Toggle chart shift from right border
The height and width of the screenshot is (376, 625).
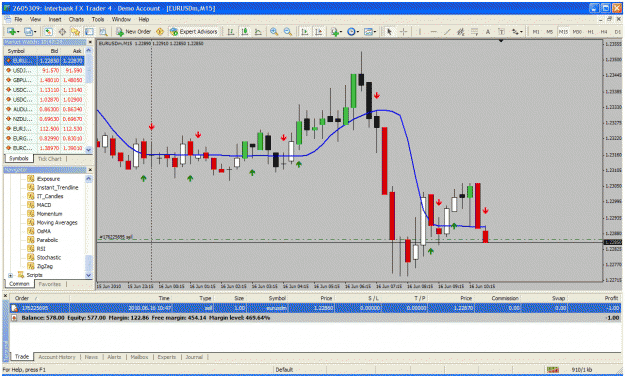pos(319,31)
